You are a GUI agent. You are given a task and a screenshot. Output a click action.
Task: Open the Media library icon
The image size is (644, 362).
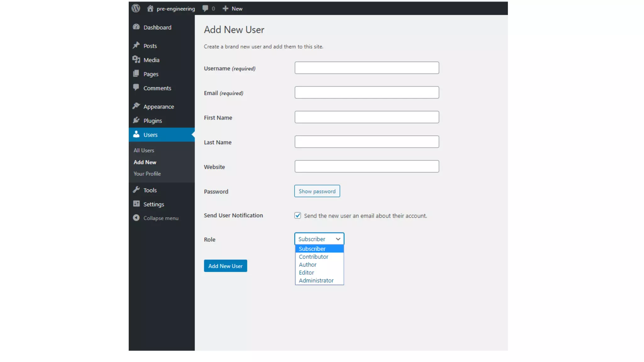[136, 60]
